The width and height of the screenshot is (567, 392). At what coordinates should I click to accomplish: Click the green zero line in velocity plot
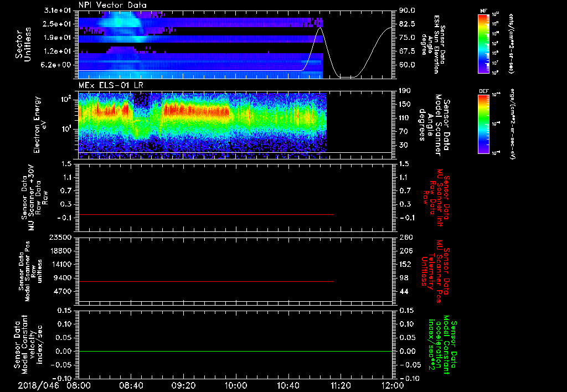235,351
